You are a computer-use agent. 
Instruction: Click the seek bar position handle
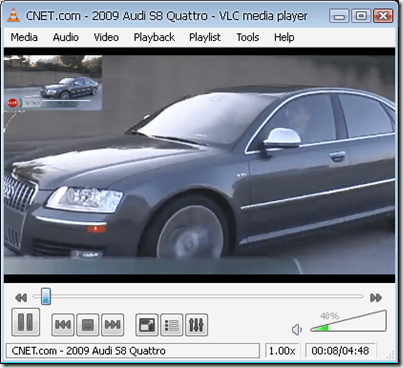click(x=46, y=297)
